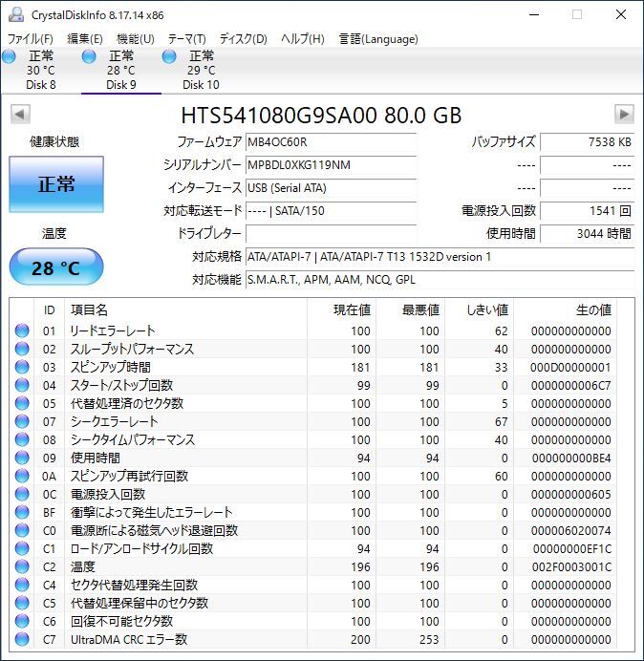Click status orb for ID 08 シークタイムパフォーマンス
The height and width of the screenshot is (661, 644).
tap(22, 439)
